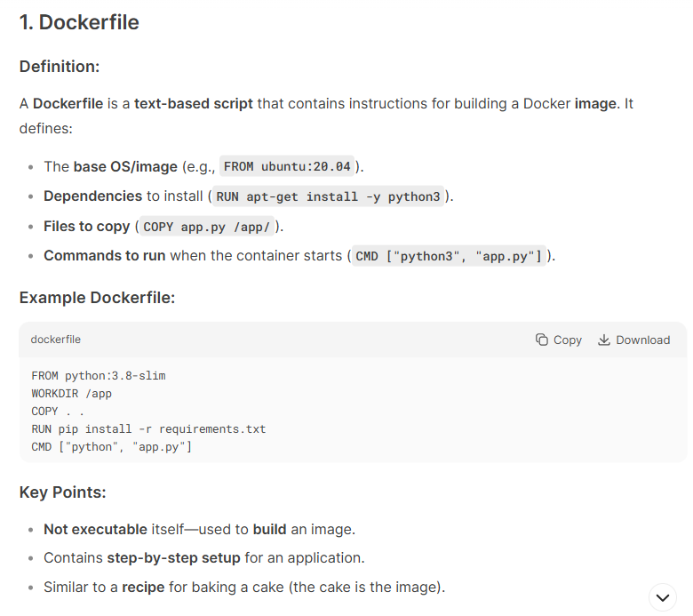Click the 'Definition:' subheading
The image size is (693, 616).
pyautogui.click(x=60, y=67)
